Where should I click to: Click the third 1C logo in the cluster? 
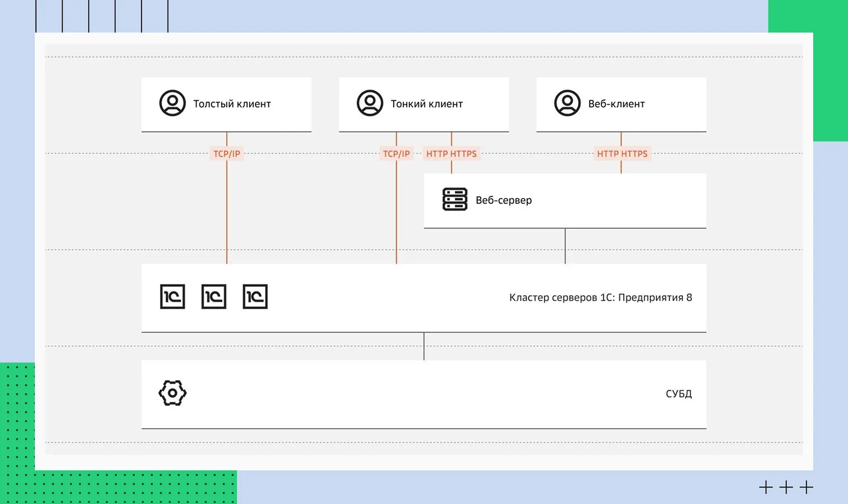pyautogui.click(x=255, y=296)
